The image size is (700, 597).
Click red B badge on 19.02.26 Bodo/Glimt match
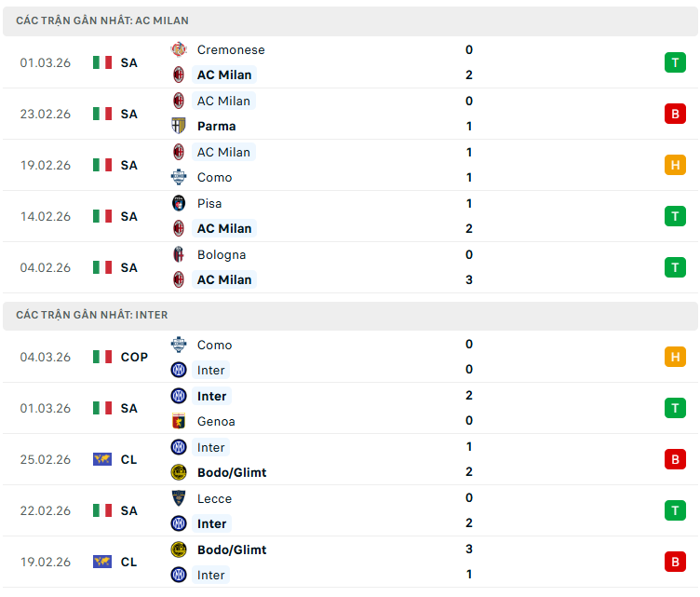click(x=674, y=562)
